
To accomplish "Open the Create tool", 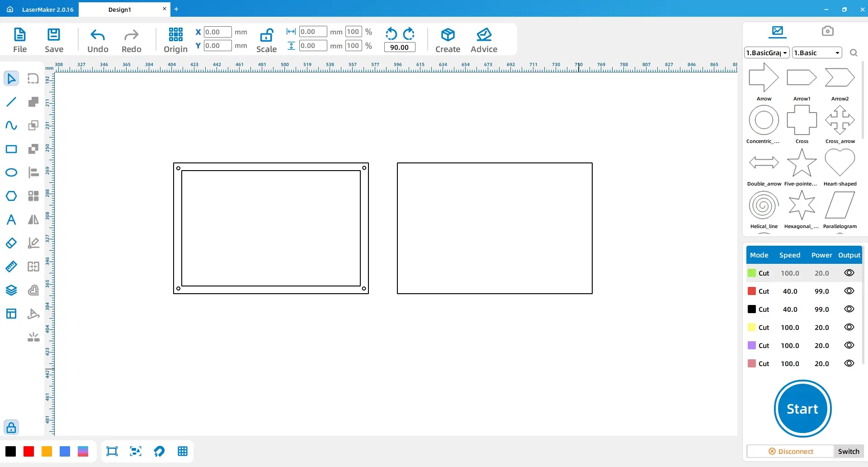I will click(x=448, y=40).
